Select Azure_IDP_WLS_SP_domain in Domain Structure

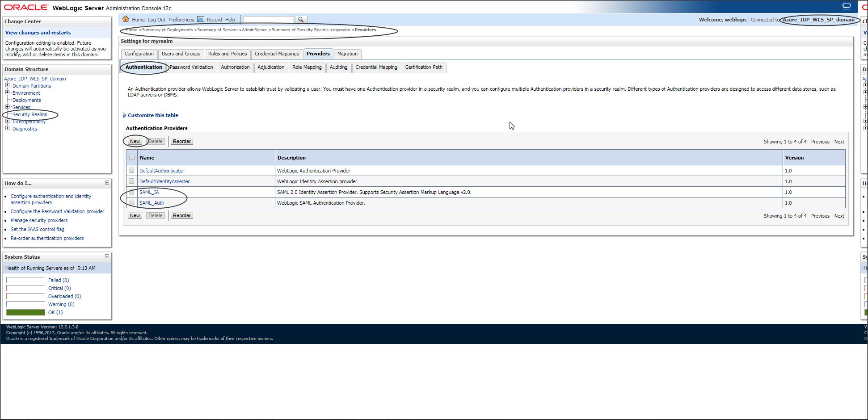[x=35, y=79]
